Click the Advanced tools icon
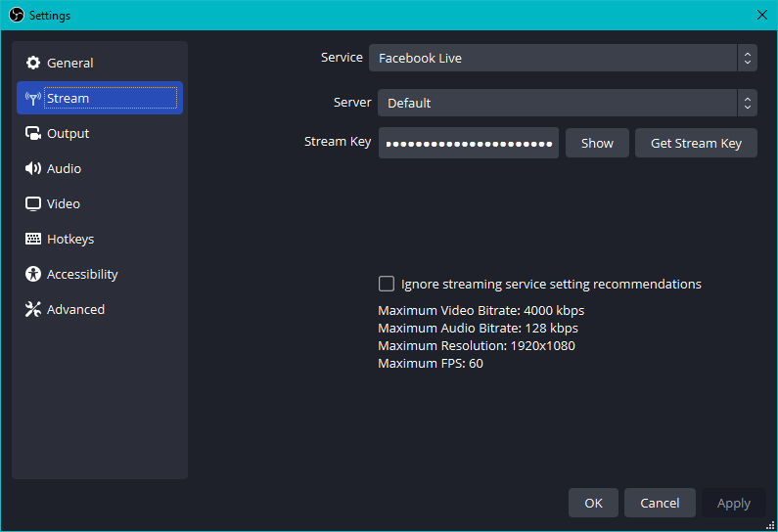 (33, 309)
